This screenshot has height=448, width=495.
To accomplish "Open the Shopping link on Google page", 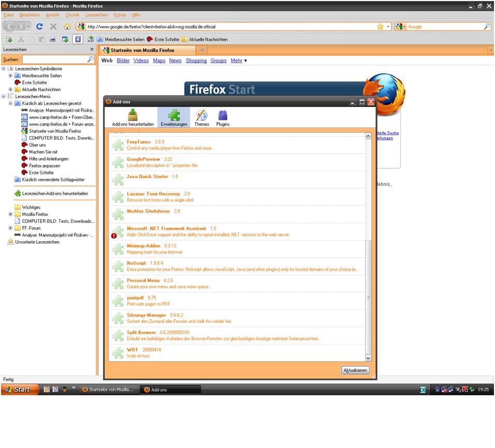I will [x=196, y=60].
